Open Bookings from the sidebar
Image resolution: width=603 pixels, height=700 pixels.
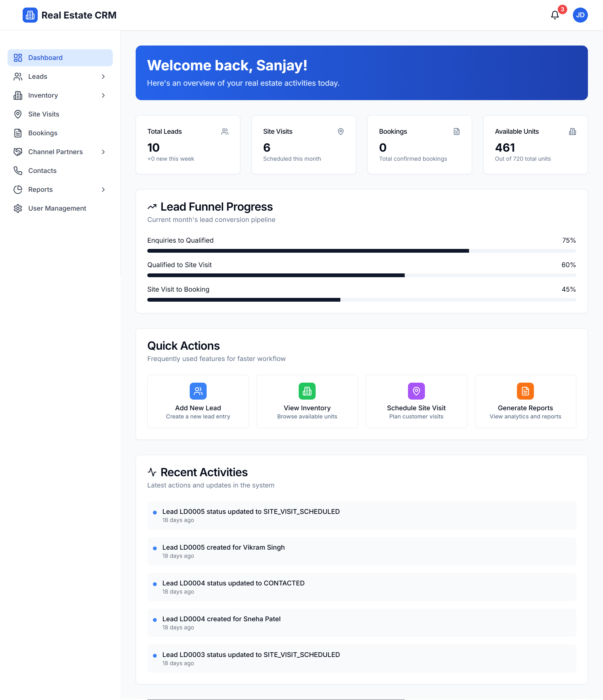(x=43, y=133)
